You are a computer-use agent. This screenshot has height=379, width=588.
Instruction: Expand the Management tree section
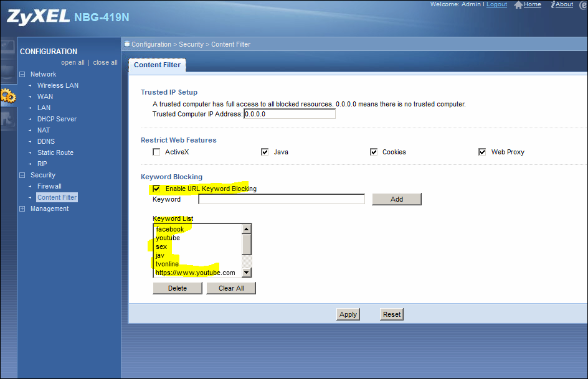coord(22,209)
